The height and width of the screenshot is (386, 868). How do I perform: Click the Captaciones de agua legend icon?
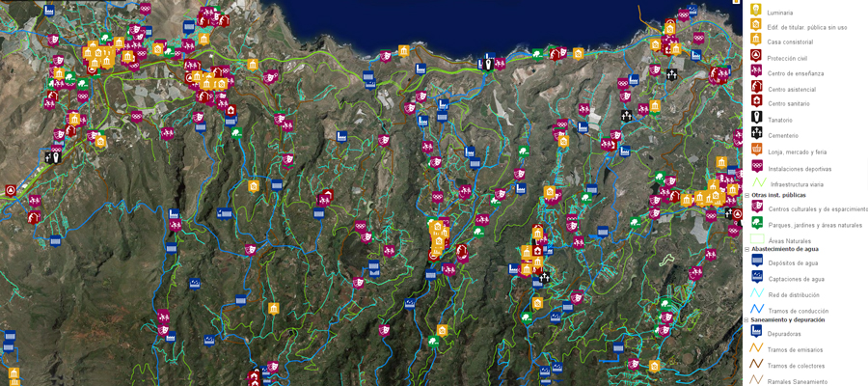point(756,276)
